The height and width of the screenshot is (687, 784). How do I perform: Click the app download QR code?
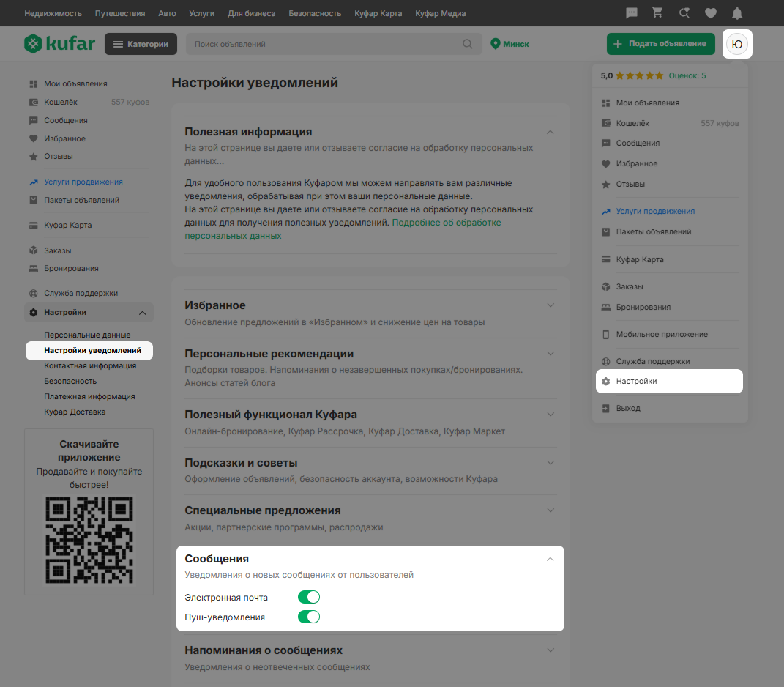coord(89,541)
